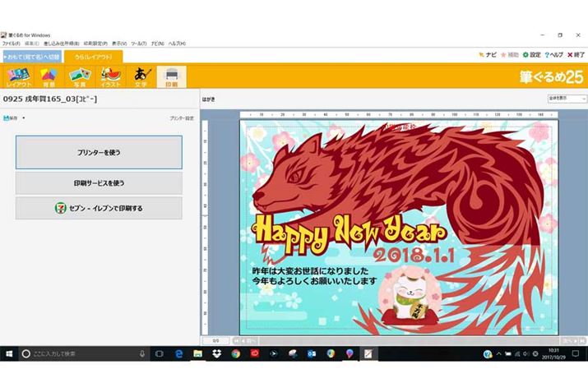Open the 表示(V) menu
The image size is (588, 392).
point(119,44)
